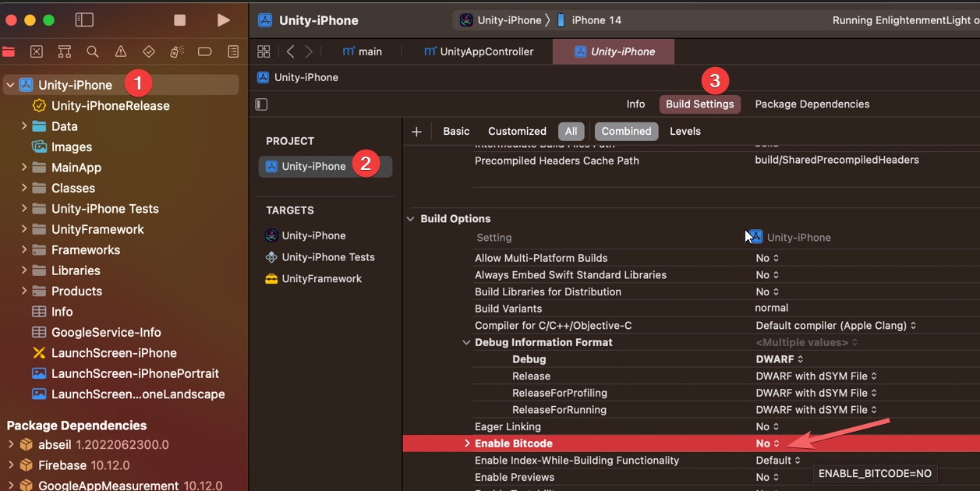Click the Run play button
This screenshot has height=491, width=980.
[x=223, y=20]
